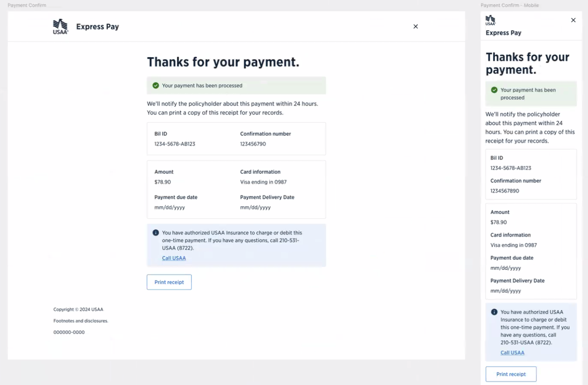Click the mobile confirmation number 1234567890
This screenshot has width=588, height=385.
coord(504,191)
